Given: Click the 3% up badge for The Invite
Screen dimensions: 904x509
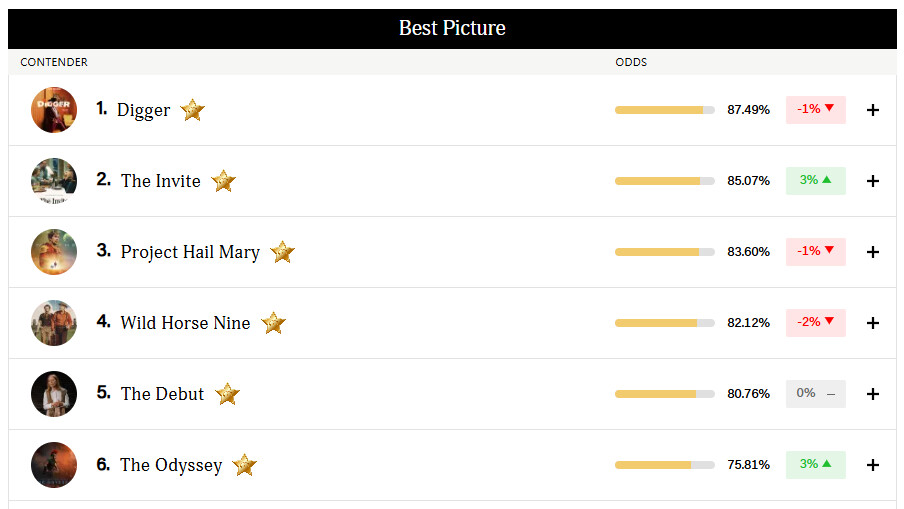Looking at the screenshot, I should pyautogui.click(x=816, y=181).
